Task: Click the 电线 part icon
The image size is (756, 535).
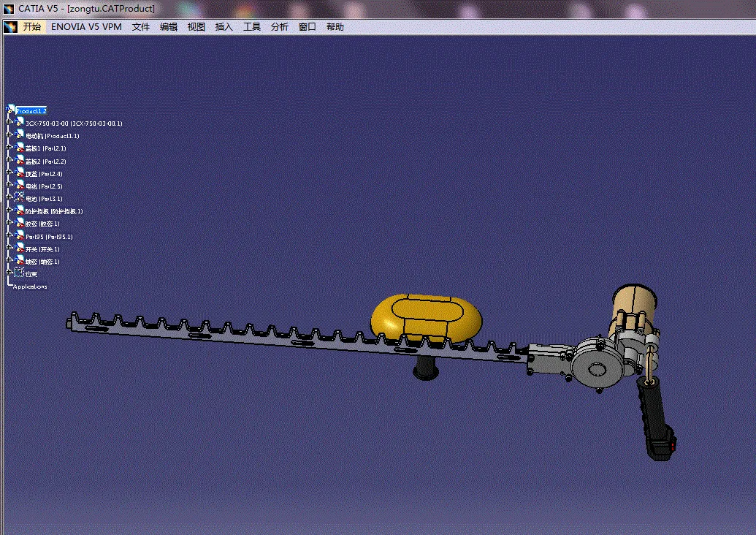Action: click(x=19, y=185)
